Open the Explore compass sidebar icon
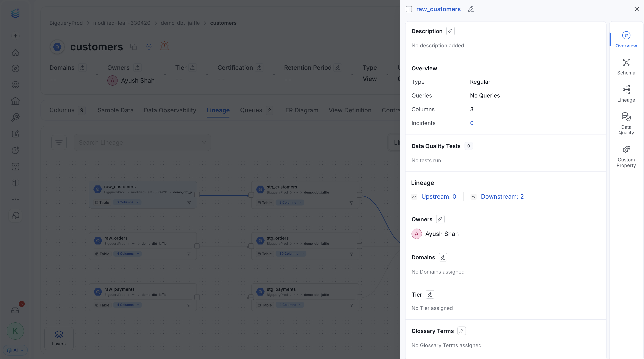The height and width of the screenshot is (359, 644). point(15,68)
